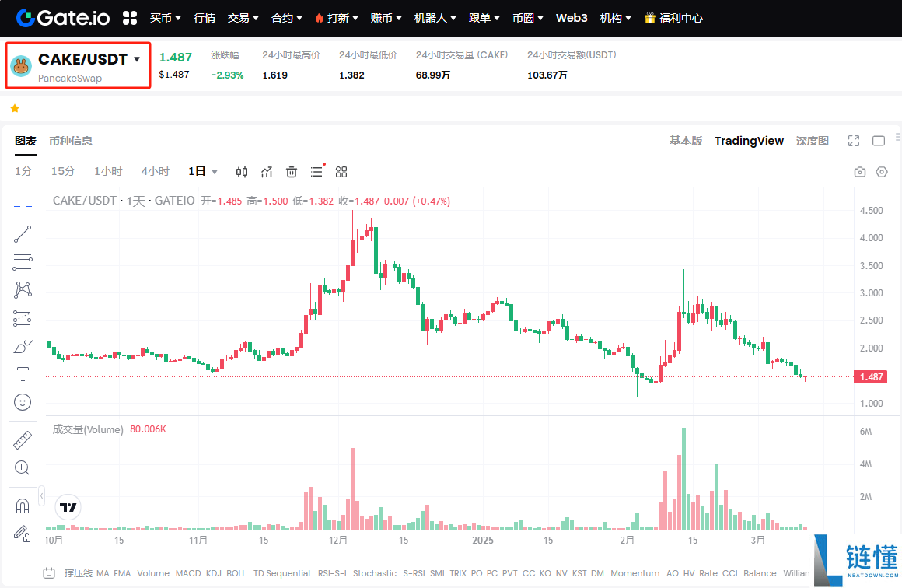Click the PancakeSwap coin icon

[x=21, y=66]
